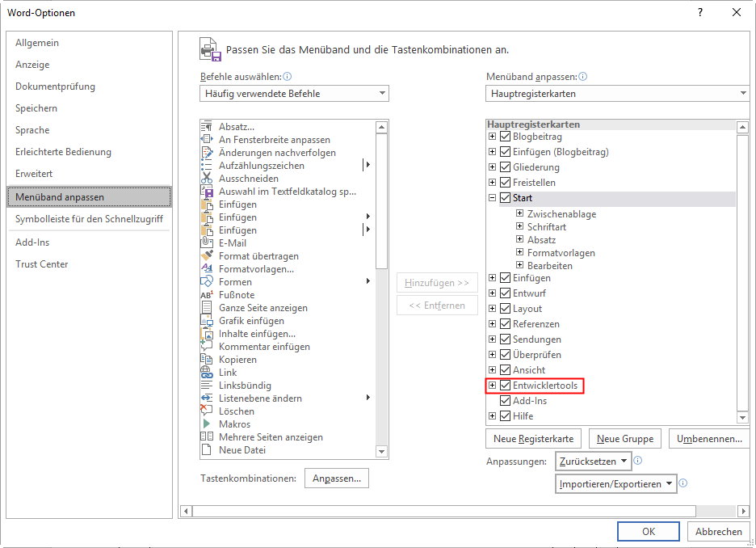Click the Umbenennen... button
The height and width of the screenshot is (548, 756).
(x=709, y=439)
